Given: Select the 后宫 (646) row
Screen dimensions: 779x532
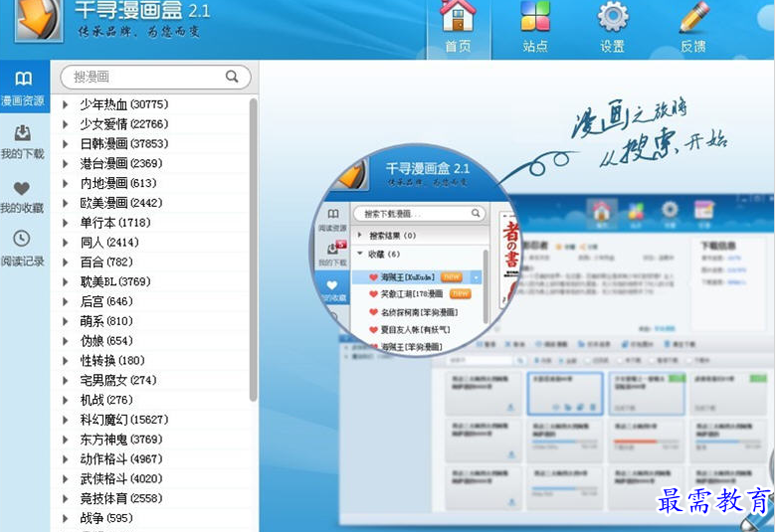Looking at the screenshot, I should (x=149, y=301).
